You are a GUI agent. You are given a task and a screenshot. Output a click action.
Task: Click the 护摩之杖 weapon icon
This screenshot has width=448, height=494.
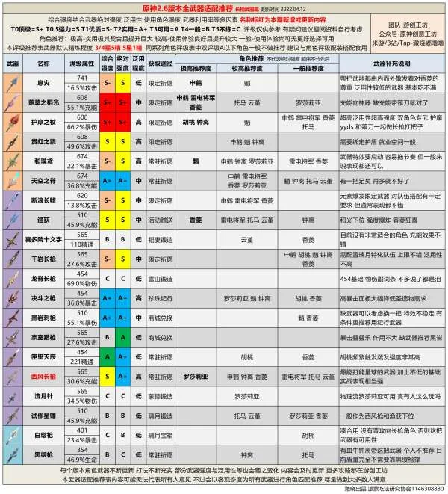pos(13,121)
